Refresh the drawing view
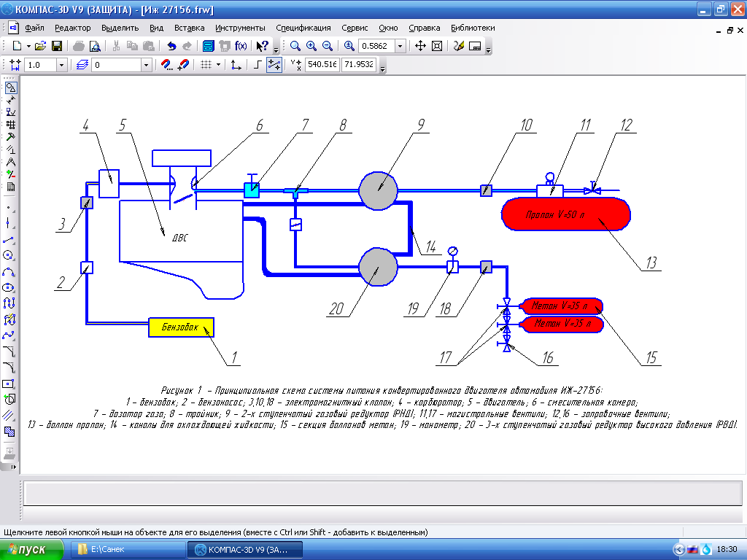 pyautogui.click(x=459, y=46)
